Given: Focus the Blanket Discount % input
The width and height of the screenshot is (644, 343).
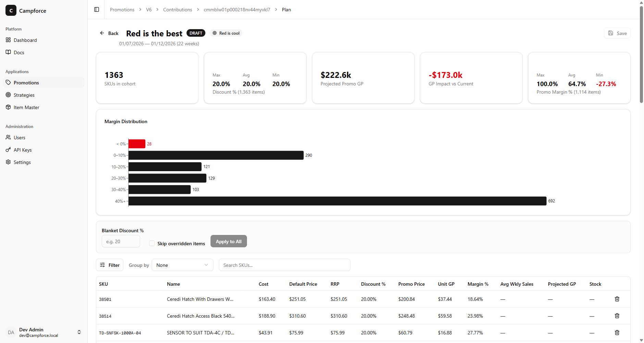Looking at the screenshot, I should pos(121,241).
